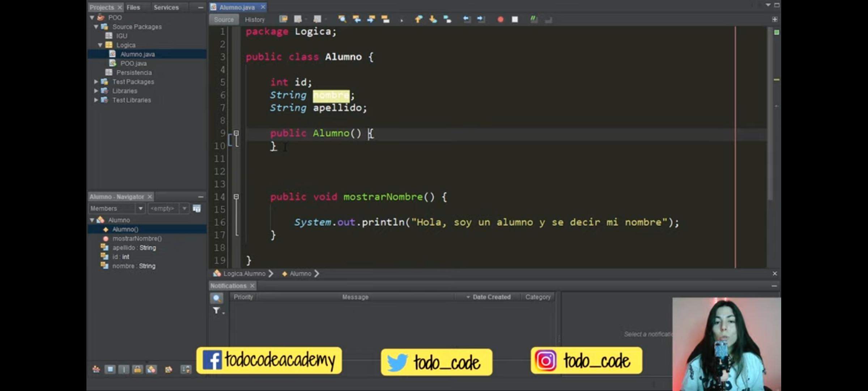Click the Uncomment lines icon
The image size is (868, 391).
pyautogui.click(x=548, y=20)
